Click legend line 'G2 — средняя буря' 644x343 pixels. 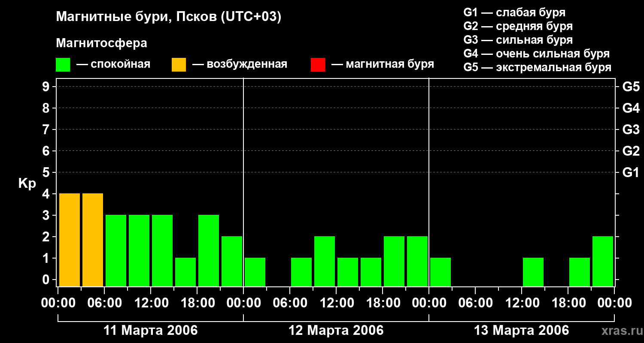point(518,26)
